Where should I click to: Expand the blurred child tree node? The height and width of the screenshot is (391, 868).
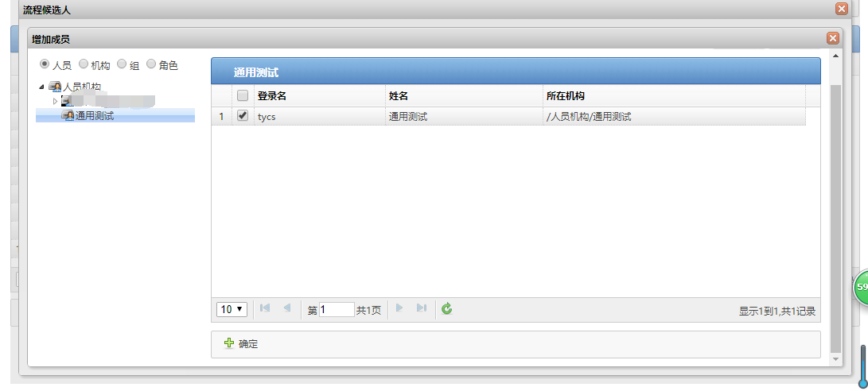(55, 101)
